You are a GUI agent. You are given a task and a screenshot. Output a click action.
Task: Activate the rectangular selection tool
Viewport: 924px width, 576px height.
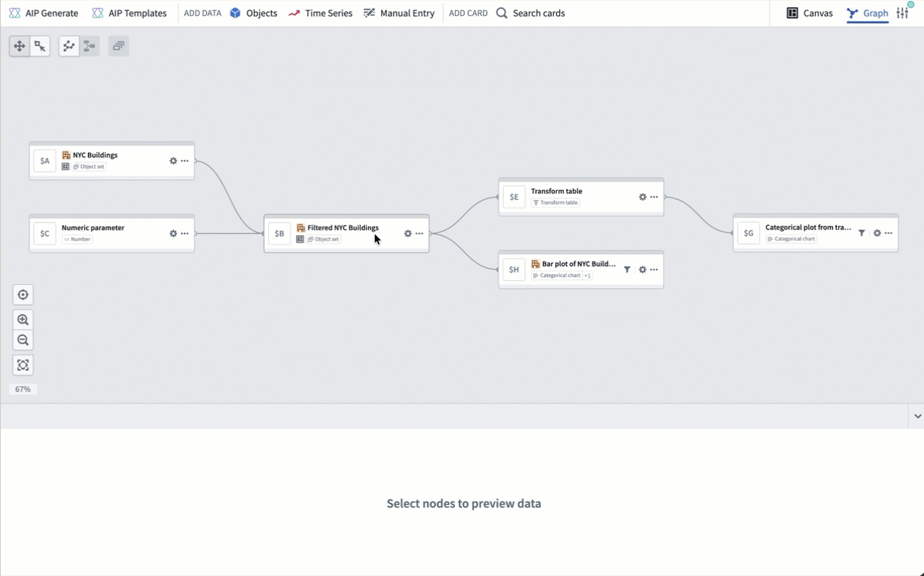pyautogui.click(x=40, y=45)
